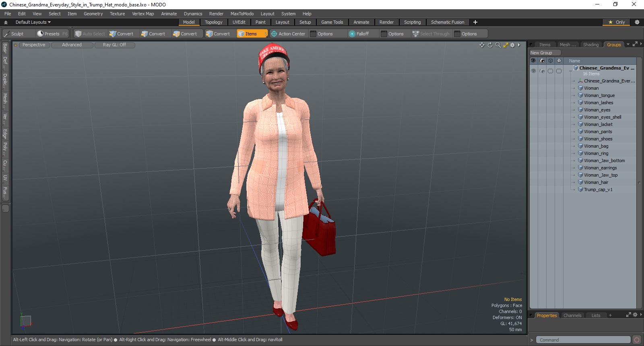The image size is (644, 346).
Task: Switch to the Paint tab
Action: pyautogui.click(x=260, y=22)
